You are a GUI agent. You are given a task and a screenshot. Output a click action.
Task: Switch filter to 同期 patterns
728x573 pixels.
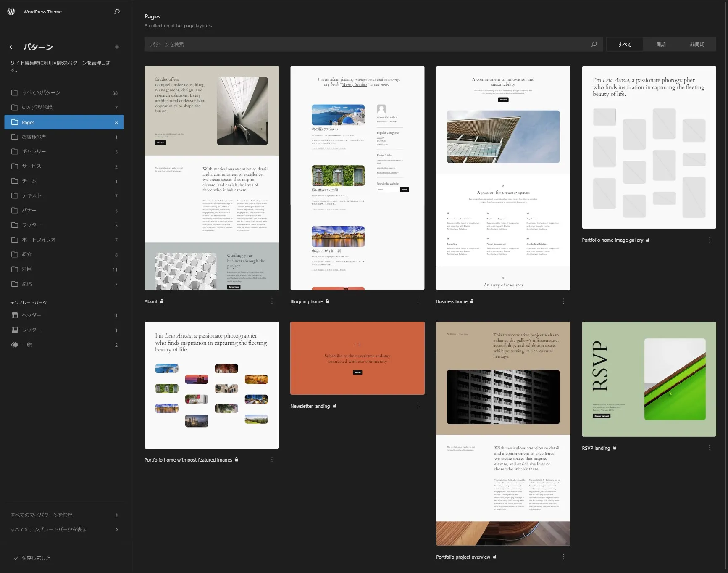click(x=661, y=45)
